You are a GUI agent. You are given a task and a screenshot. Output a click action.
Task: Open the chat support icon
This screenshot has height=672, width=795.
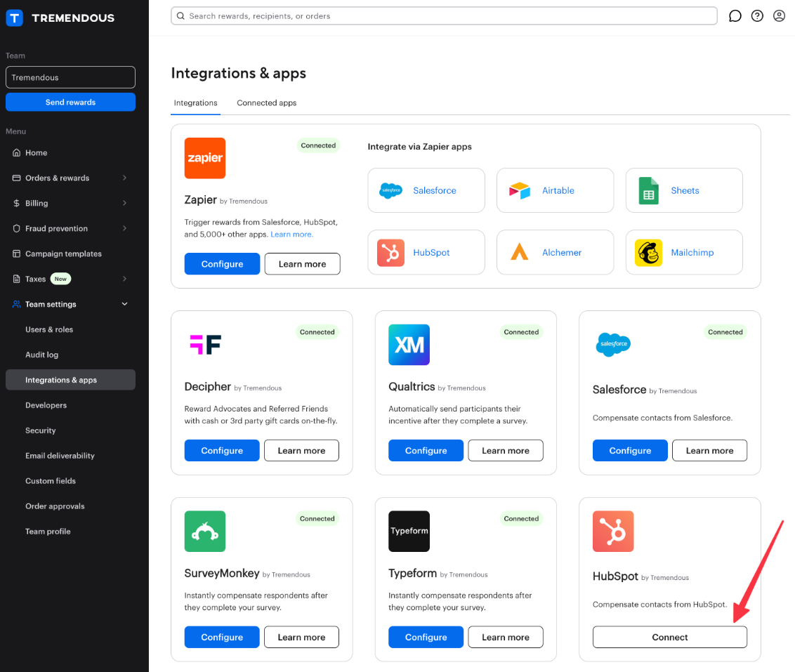(735, 15)
